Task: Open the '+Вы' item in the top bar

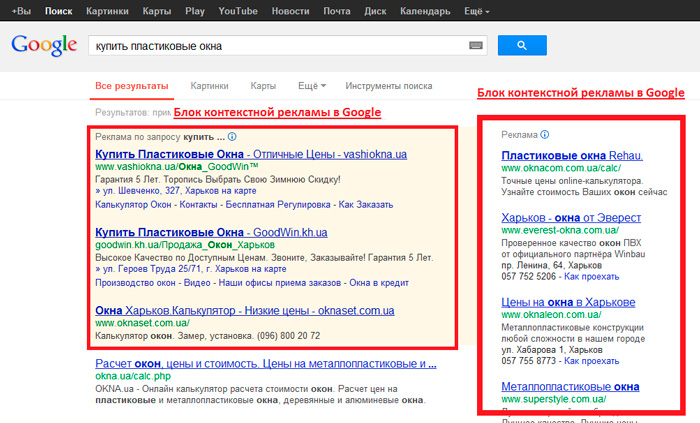Action: tap(21, 11)
